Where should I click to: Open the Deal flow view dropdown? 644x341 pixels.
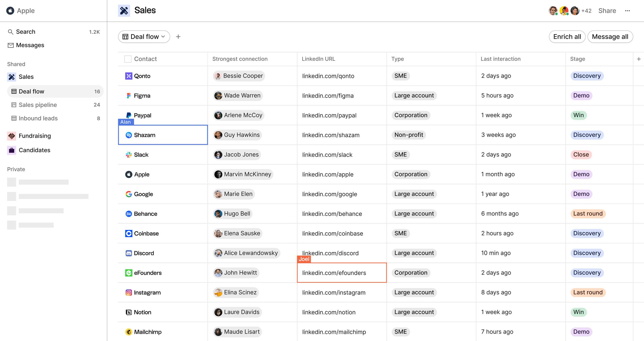pos(144,36)
